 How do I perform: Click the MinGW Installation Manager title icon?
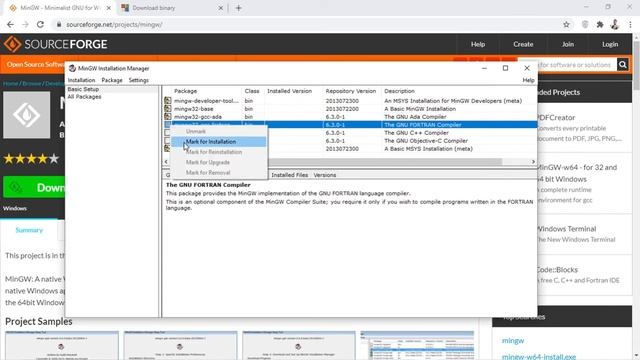click(72, 68)
